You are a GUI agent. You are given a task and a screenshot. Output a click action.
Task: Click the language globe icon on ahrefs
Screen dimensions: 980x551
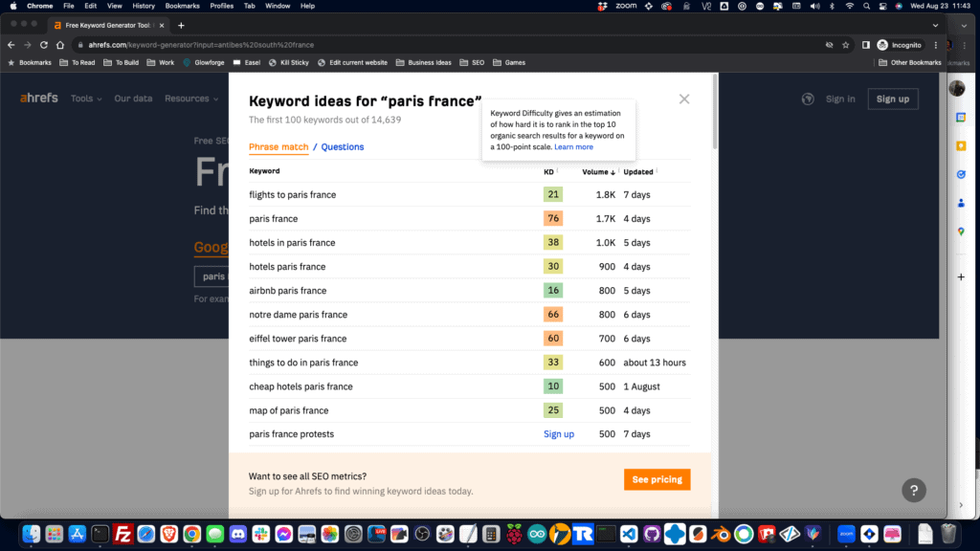pos(808,99)
